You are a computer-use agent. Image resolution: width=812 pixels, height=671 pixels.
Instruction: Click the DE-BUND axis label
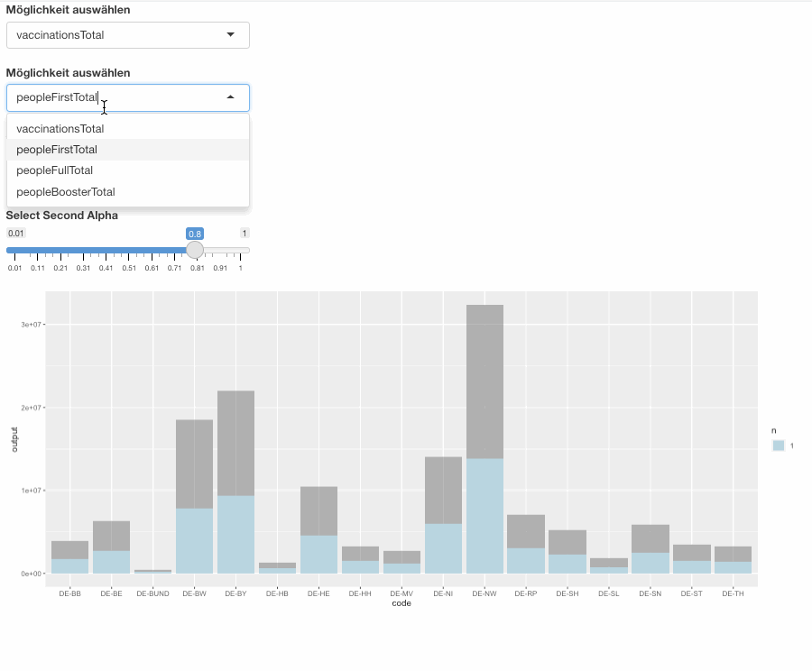tap(152, 593)
